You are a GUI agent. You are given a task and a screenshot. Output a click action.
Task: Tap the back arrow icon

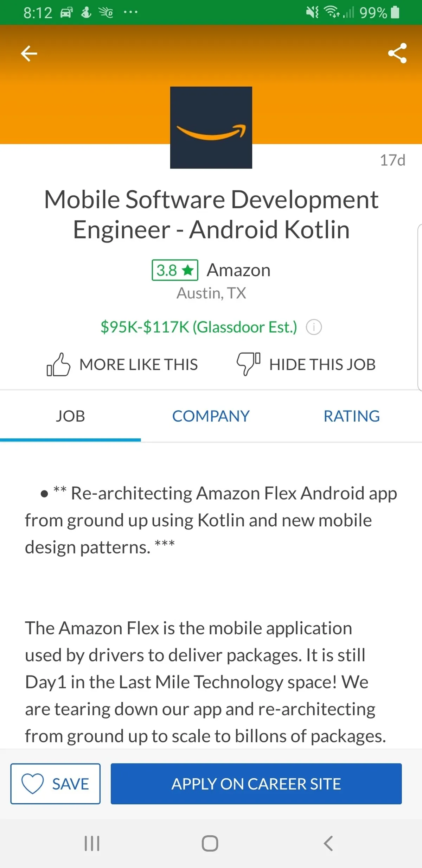(29, 53)
